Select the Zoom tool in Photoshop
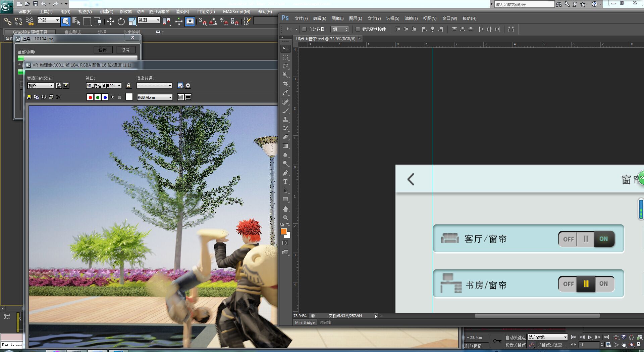This screenshot has width=644, height=352. [x=285, y=218]
